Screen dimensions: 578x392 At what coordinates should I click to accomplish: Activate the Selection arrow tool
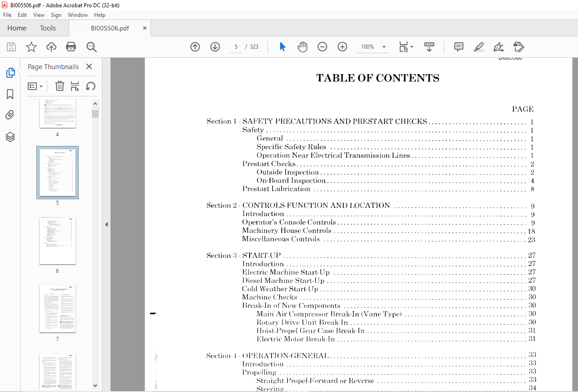pyautogui.click(x=282, y=47)
